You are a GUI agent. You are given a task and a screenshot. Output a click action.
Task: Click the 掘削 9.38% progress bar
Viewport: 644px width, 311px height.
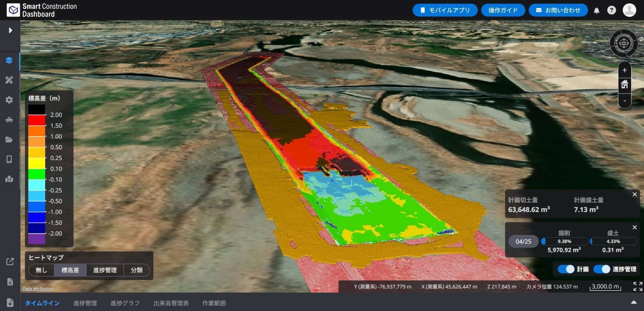click(x=564, y=241)
